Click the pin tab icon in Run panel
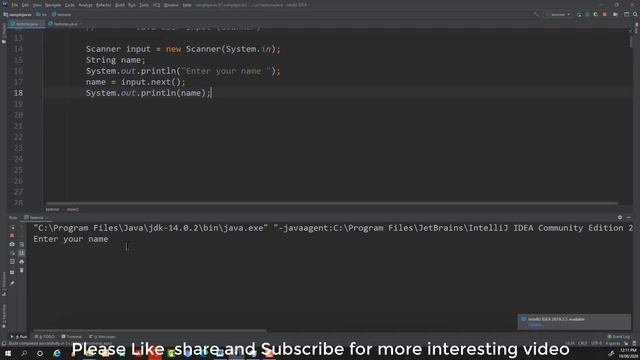 (x=12, y=283)
